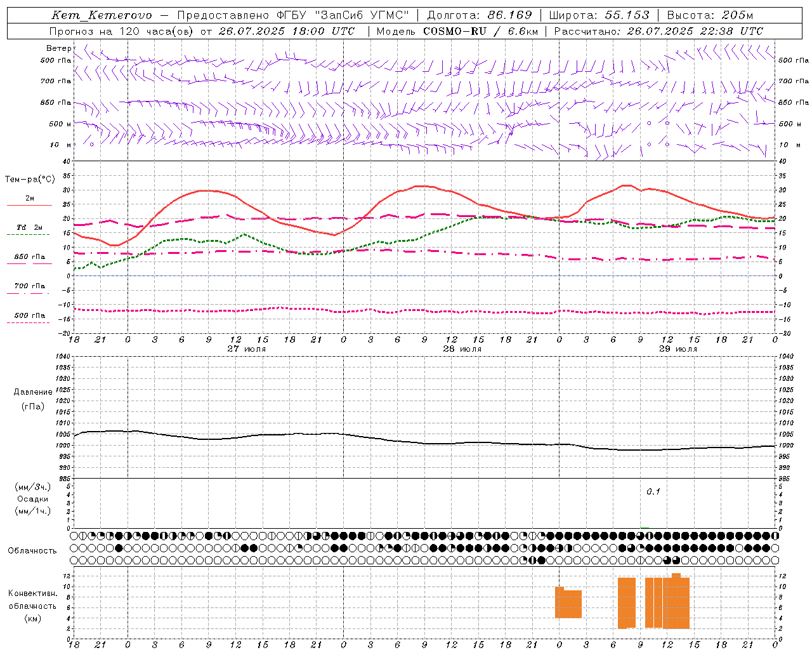
Task: Click the (мм/1ч.) precipitation unit label
Action: click(33, 511)
